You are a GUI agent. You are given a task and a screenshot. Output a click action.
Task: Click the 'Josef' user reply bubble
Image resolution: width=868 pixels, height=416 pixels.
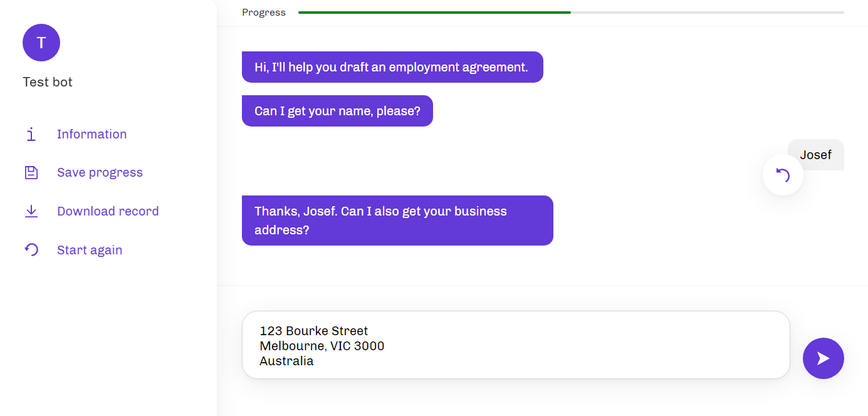[815, 155]
